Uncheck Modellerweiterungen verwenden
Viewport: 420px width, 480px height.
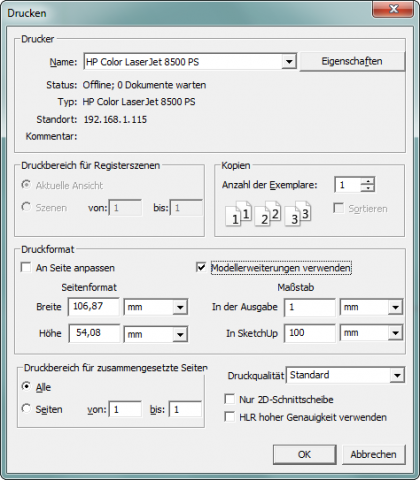click(x=201, y=267)
